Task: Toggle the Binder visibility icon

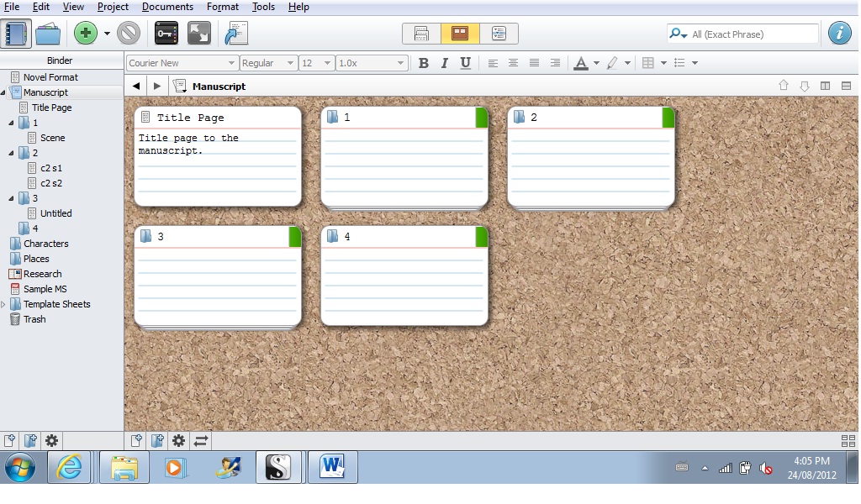Action: [x=15, y=34]
